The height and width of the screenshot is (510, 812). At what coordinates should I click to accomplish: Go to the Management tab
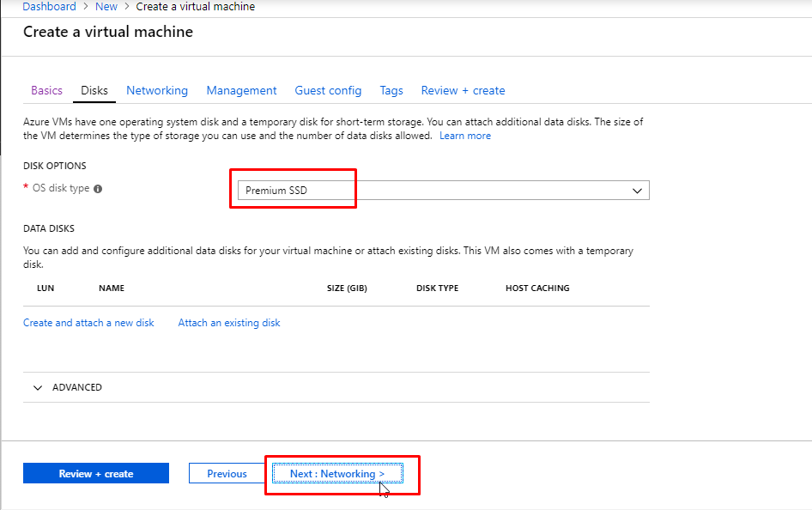click(x=241, y=90)
